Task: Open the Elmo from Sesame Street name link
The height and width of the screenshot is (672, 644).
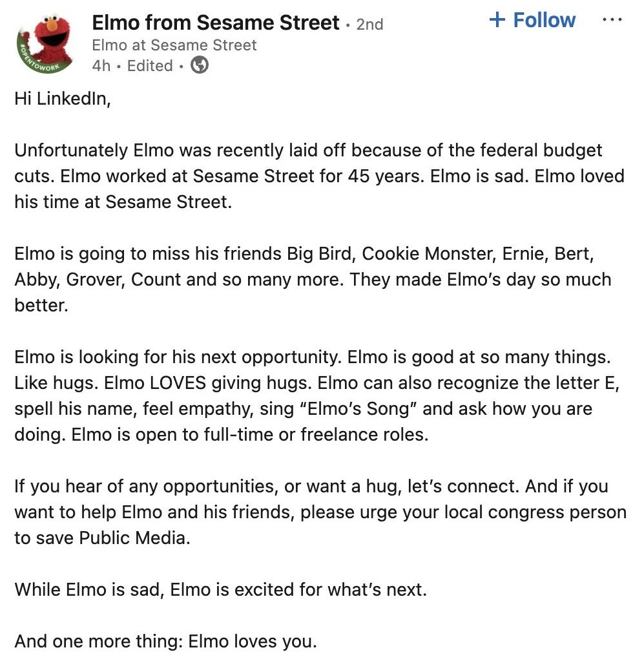Action: [216, 23]
